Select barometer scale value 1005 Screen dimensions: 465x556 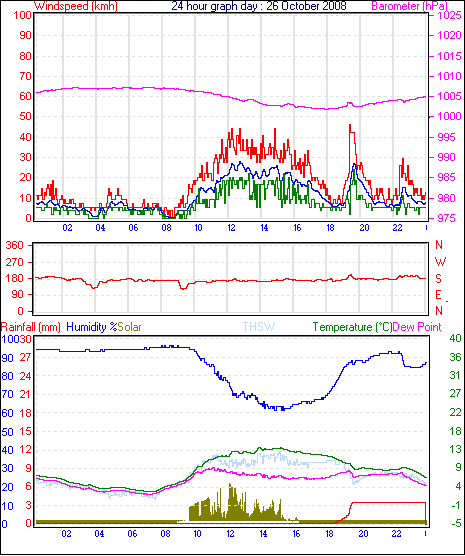coord(449,96)
